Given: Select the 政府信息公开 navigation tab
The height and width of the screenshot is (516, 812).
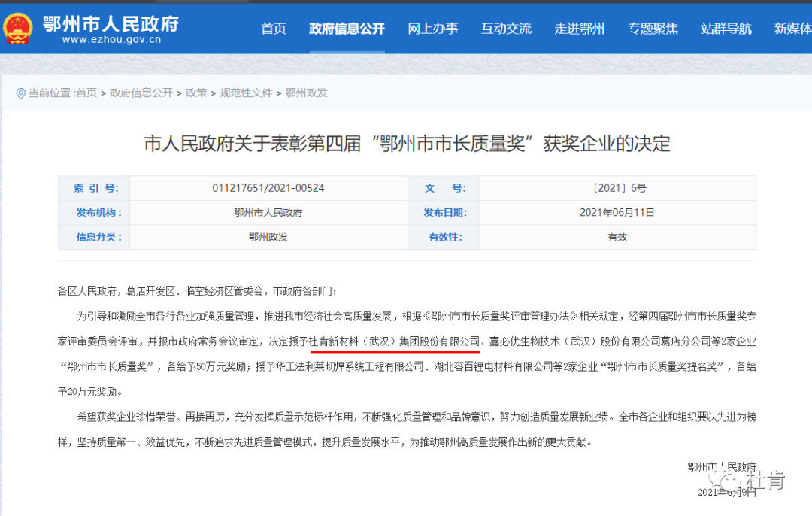Looking at the screenshot, I should 347,29.
